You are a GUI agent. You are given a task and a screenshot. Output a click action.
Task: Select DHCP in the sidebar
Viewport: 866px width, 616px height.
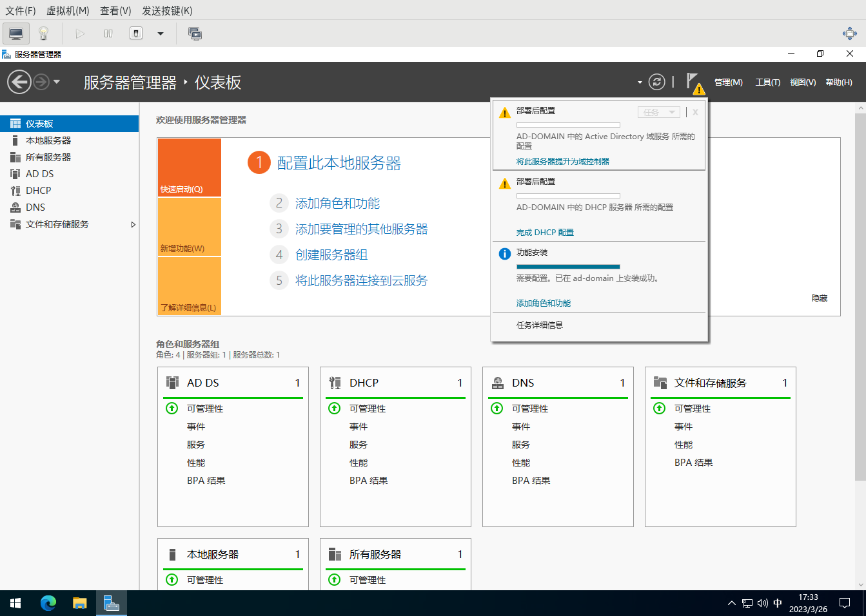(x=69, y=191)
